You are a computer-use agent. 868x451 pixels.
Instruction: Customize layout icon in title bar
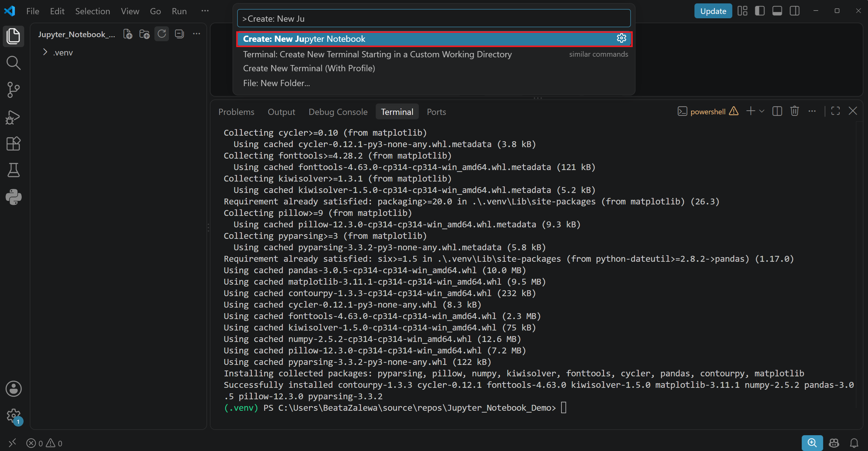click(742, 11)
